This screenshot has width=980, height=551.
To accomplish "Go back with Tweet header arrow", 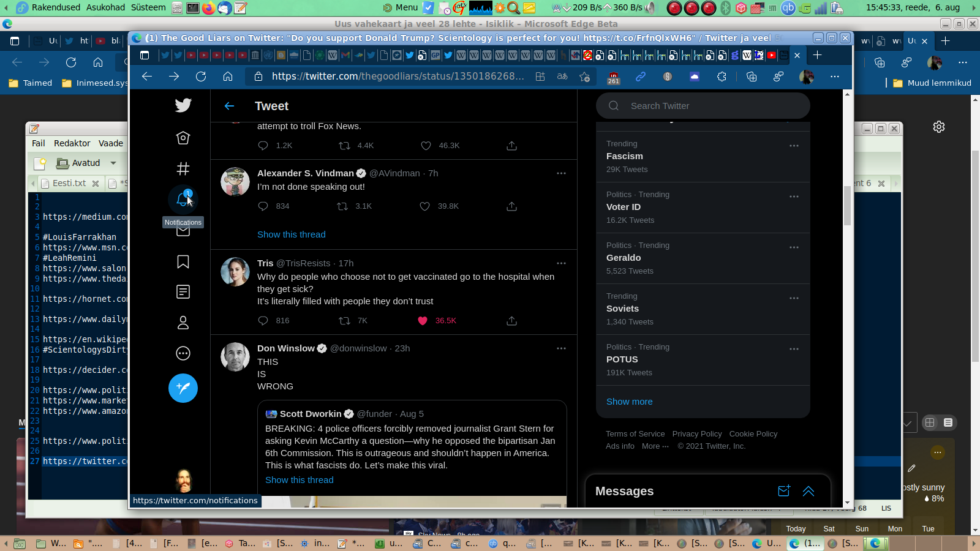I will click(230, 106).
